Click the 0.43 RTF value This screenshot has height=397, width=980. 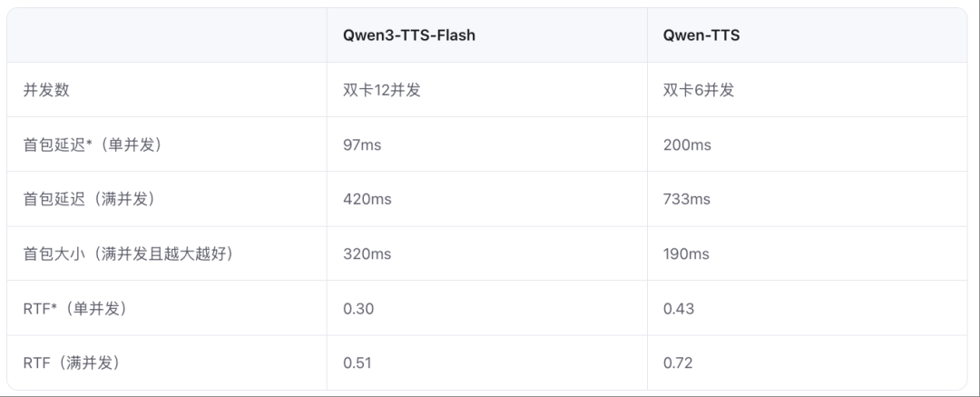point(678,309)
